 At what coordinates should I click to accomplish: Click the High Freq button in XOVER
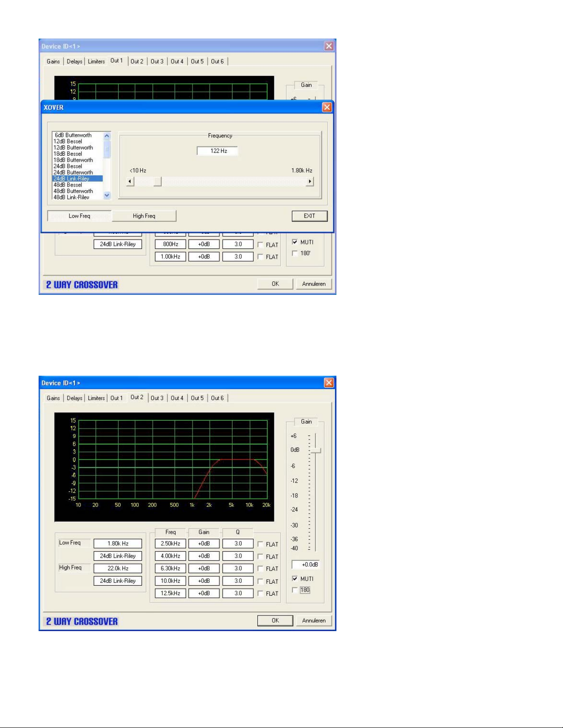coord(144,216)
